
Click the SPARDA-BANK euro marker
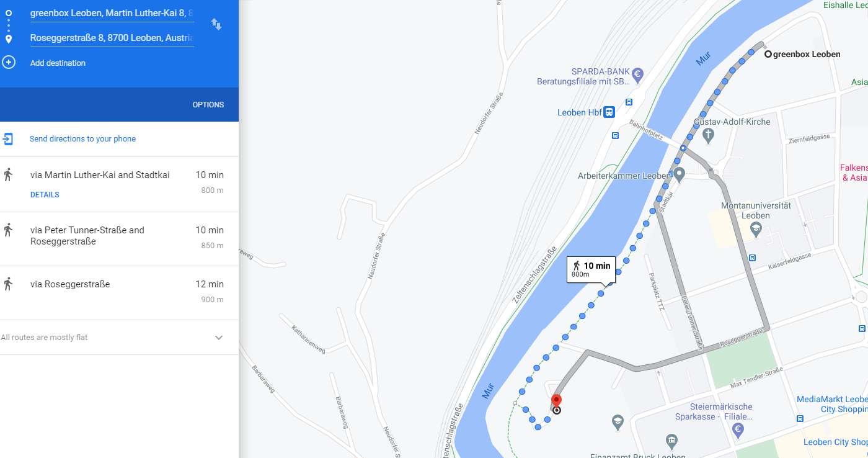pyautogui.click(x=638, y=74)
